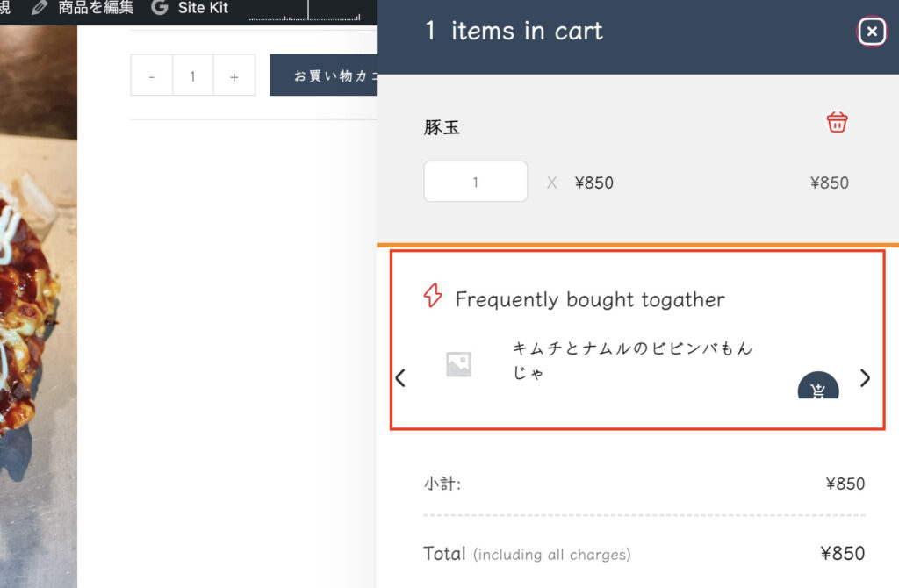Close the cart panel with X
899x588 pixels.
coord(871,32)
